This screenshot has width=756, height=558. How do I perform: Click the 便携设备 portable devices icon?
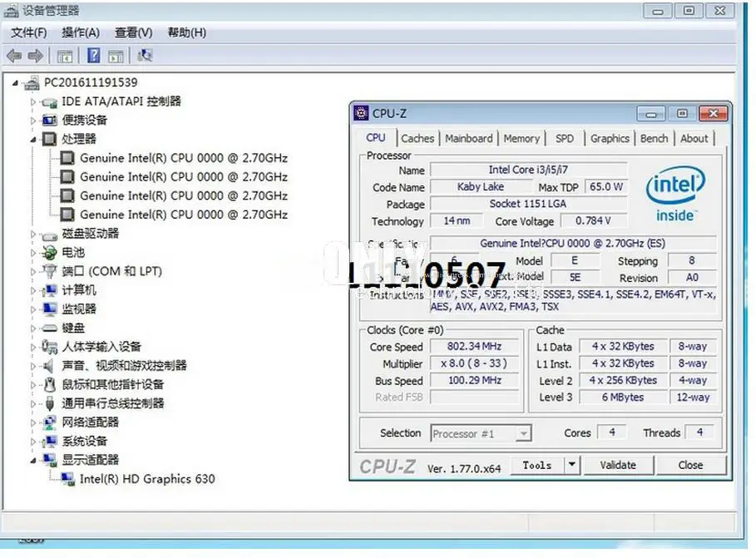50,120
